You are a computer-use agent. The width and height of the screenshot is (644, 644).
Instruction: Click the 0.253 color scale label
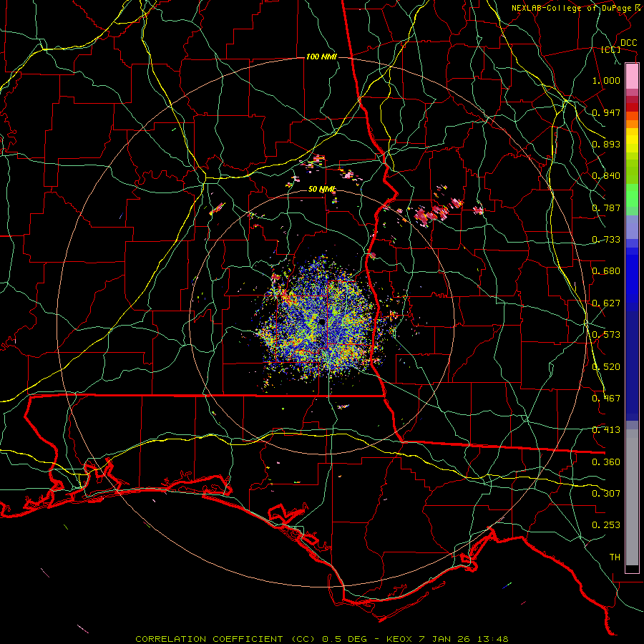pyautogui.click(x=606, y=525)
